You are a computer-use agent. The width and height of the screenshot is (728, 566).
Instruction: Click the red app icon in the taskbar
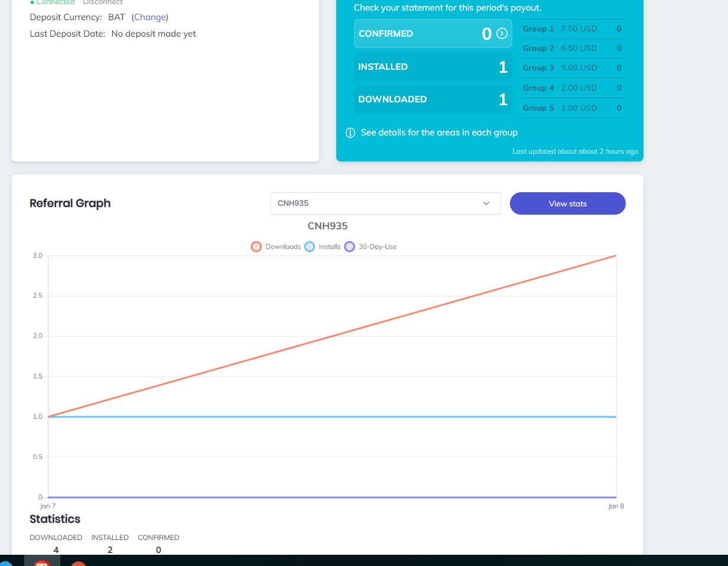point(79,563)
